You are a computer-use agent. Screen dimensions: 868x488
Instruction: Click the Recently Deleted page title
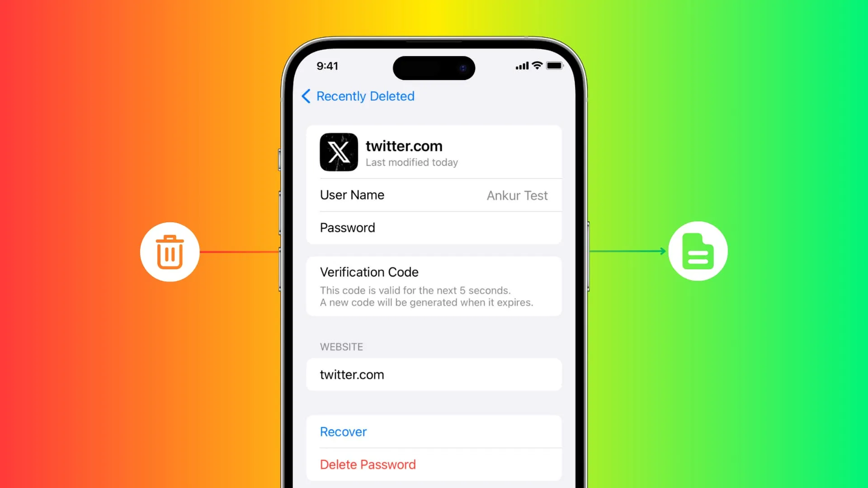[x=365, y=97]
